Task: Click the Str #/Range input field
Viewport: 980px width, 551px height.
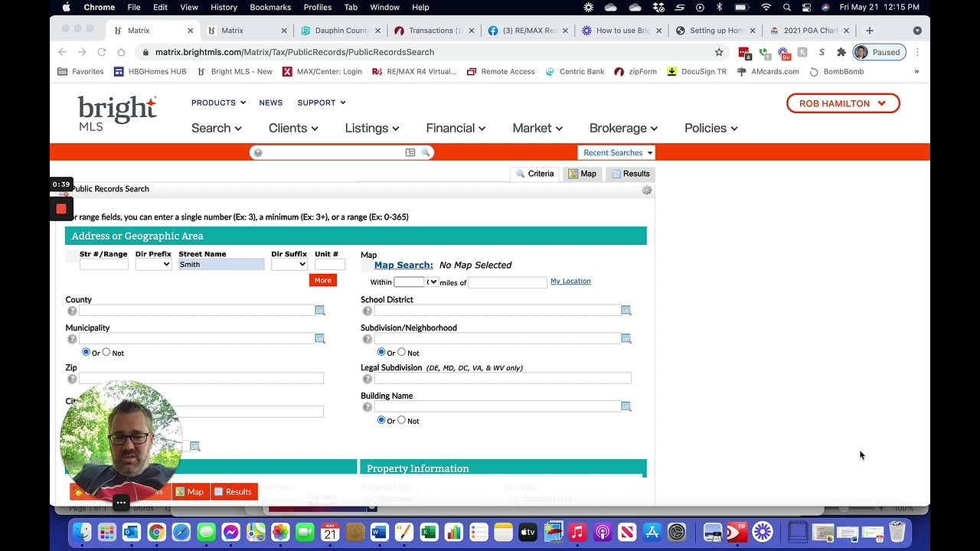Action: click(x=104, y=264)
